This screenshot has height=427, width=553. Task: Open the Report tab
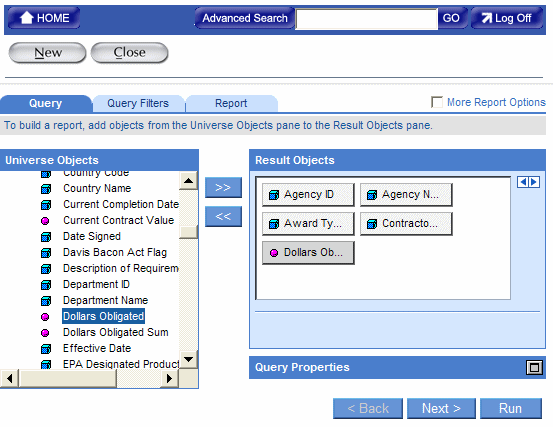[x=231, y=103]
